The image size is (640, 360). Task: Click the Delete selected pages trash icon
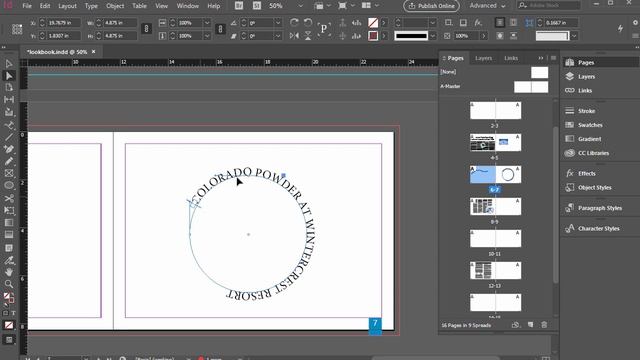coord(544,325)
